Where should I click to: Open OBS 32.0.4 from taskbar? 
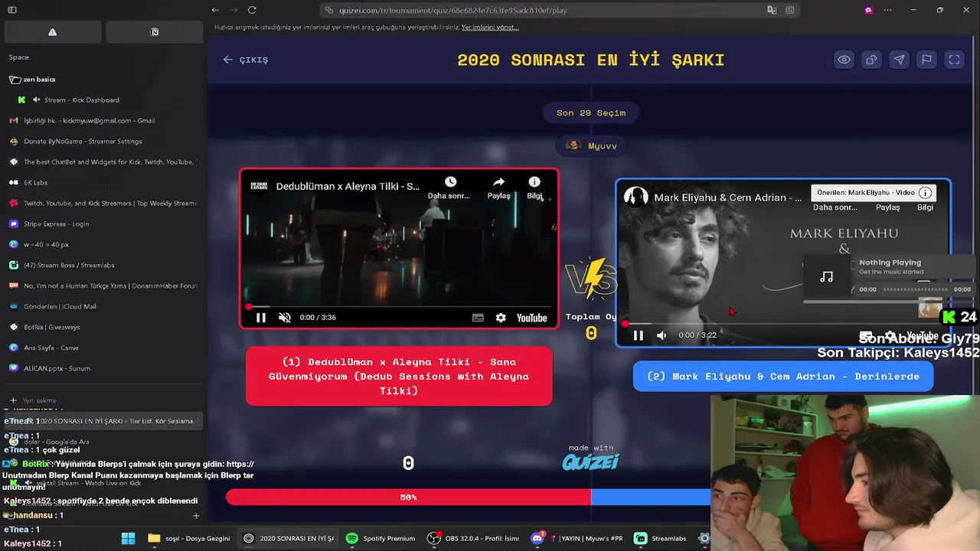tap(473, 538)
